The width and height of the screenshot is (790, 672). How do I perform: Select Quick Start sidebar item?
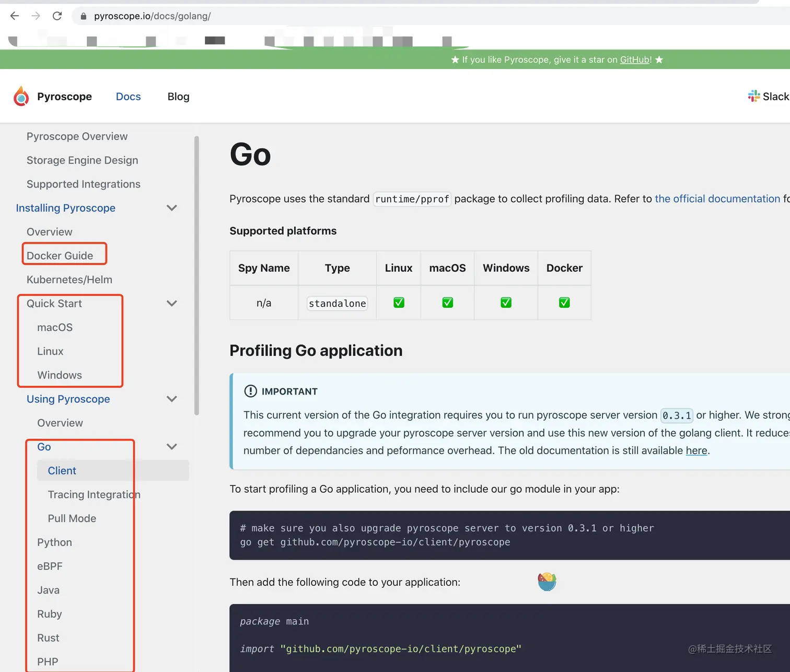54,304
